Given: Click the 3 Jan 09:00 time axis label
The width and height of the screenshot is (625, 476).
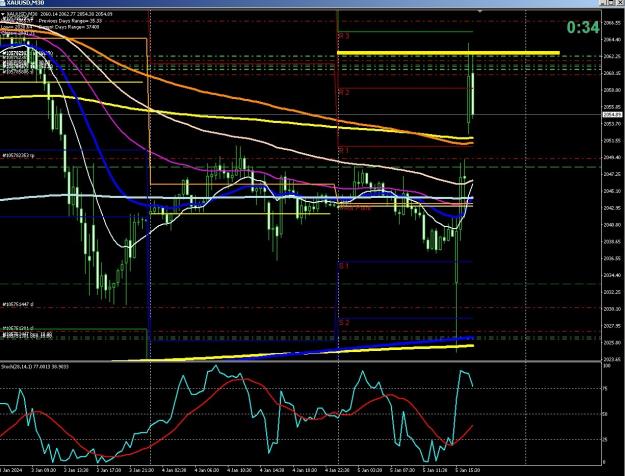Looking at the screenshot, I should (x=43, y=470).
